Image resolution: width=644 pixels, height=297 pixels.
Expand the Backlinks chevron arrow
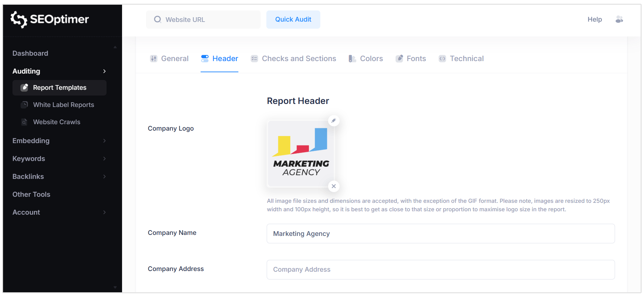105,177
